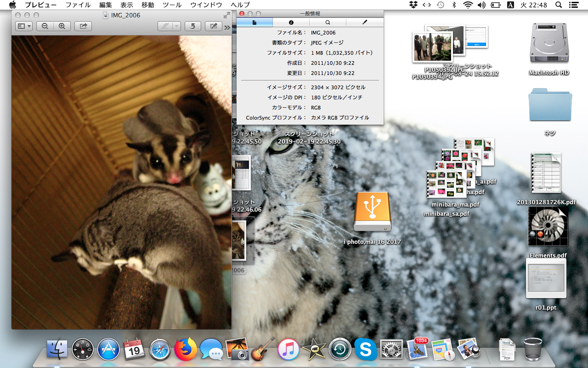Open the ファイル menu
Image resolution: width=588 pixels, height=368 pixels.
click(78, 5)
